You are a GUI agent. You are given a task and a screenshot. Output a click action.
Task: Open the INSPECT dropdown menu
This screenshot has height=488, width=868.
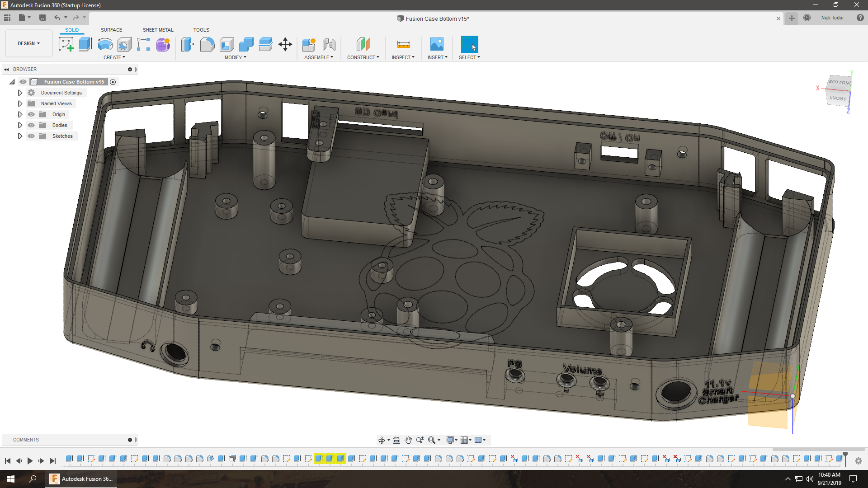tap(403, 57)
